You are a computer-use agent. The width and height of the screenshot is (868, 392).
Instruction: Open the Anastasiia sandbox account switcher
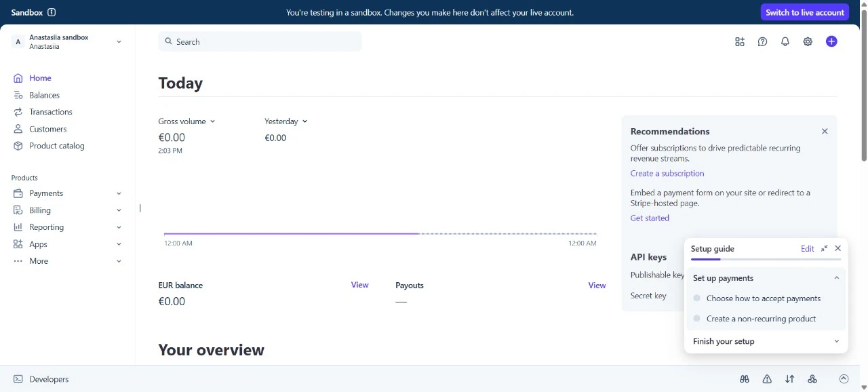click(x=67, y=42)
